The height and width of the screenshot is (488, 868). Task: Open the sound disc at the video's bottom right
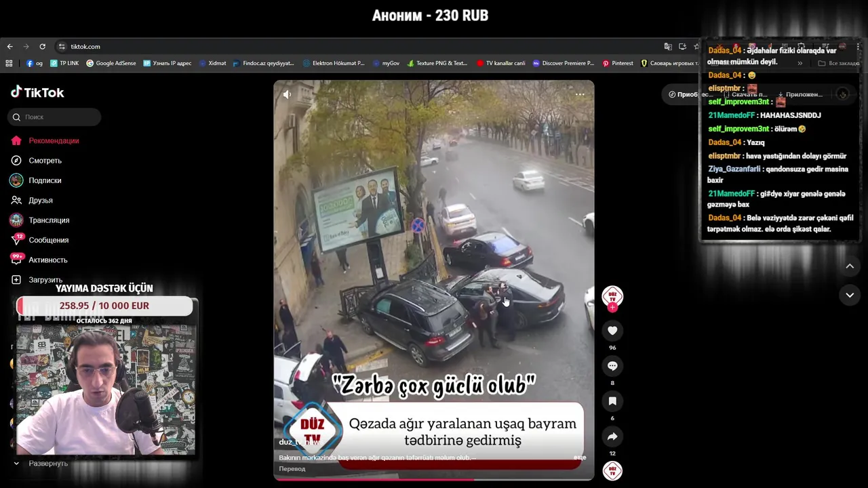(612, 470)
